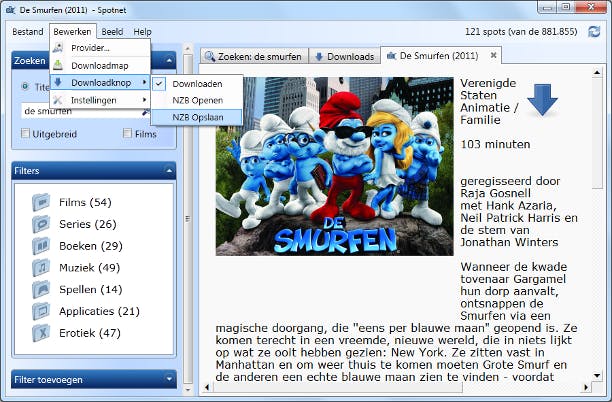This screenshot has width=612, height=402.
Task: Click the Provider menu icon
Action: tap(58, 48)
